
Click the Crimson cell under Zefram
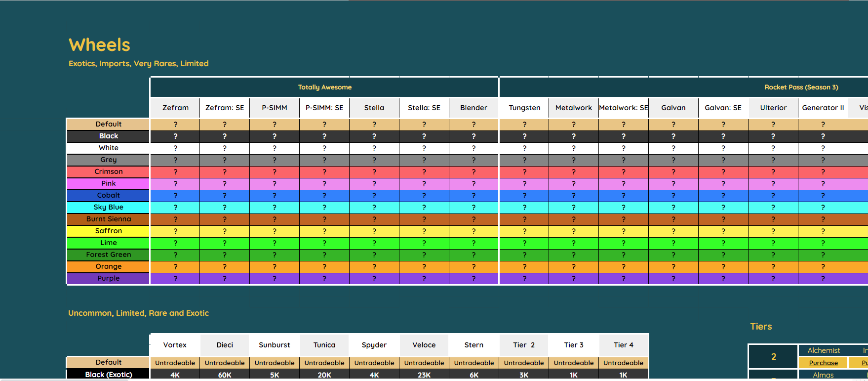175,172
